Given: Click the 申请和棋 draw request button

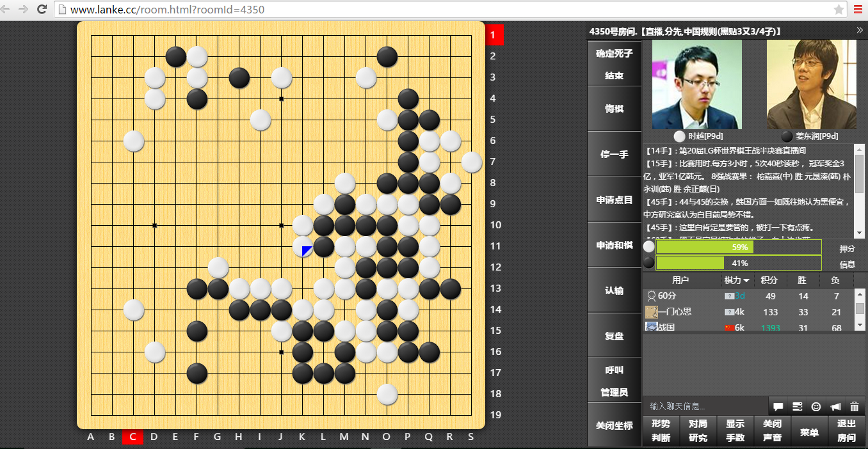Looking at the screenshot, I should click(x=615, y=245).
